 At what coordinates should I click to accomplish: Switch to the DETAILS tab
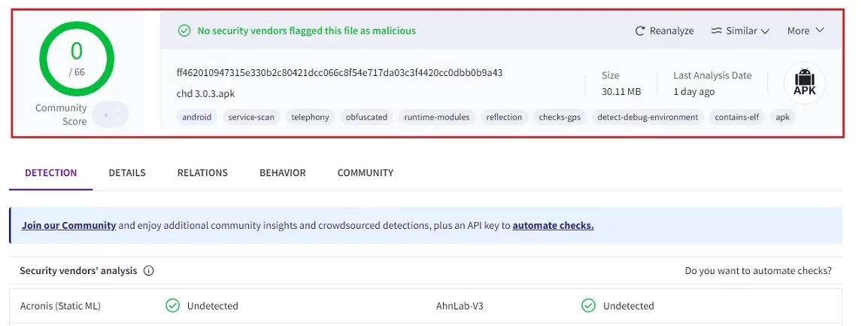click(x=127, y=172)
